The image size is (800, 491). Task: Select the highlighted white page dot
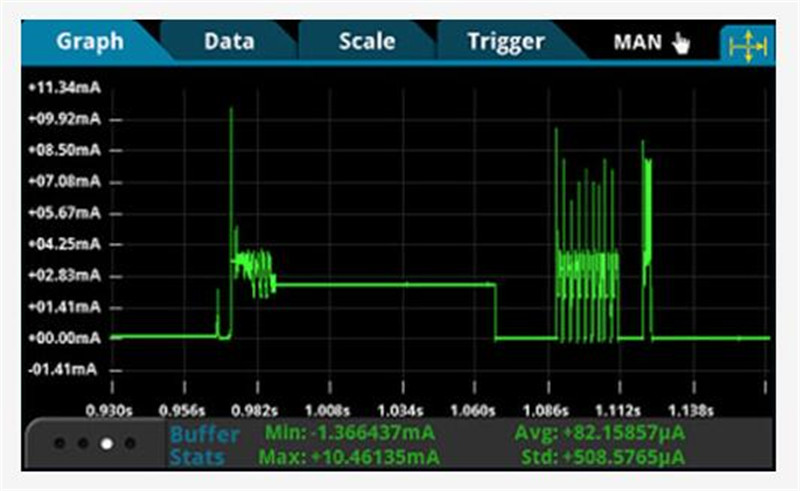(x=107, y=442)
